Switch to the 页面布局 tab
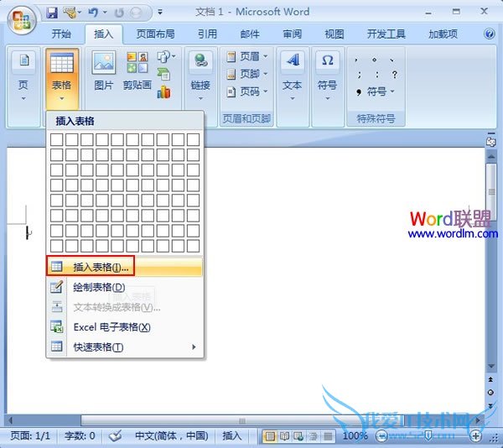 coord(156,34)
